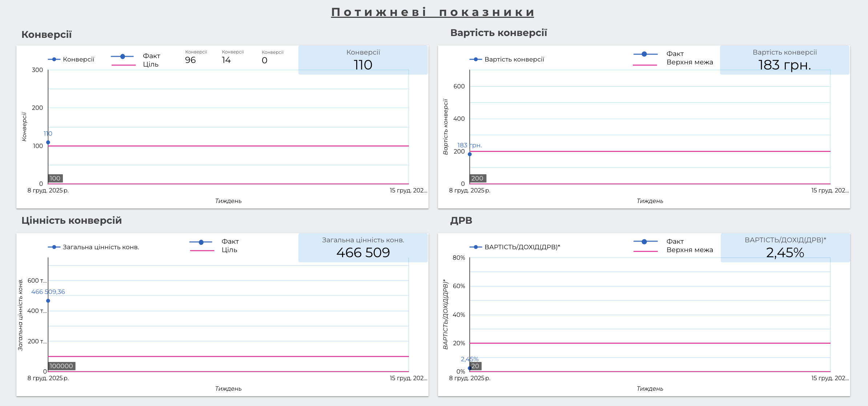Select the 110 data point in Конверсії chart
The width and height of the screenshot is (868, 406).
pos(48,143)
